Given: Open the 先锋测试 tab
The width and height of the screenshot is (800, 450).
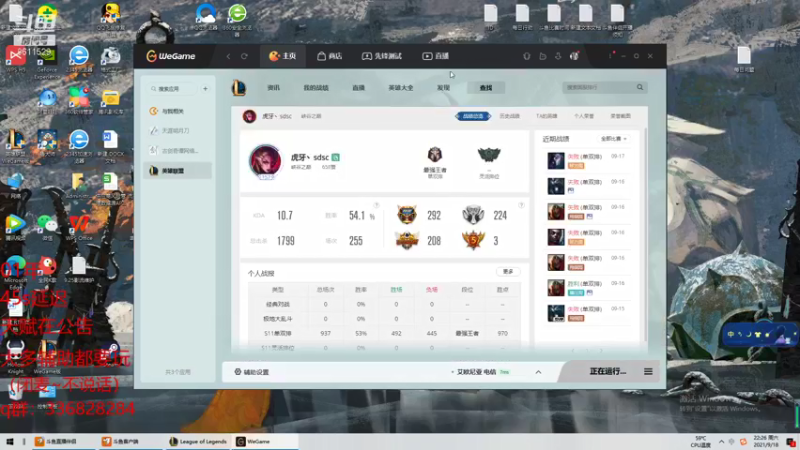Looking at the screenshot, I should pyautogui.click(x=382, y=56).
